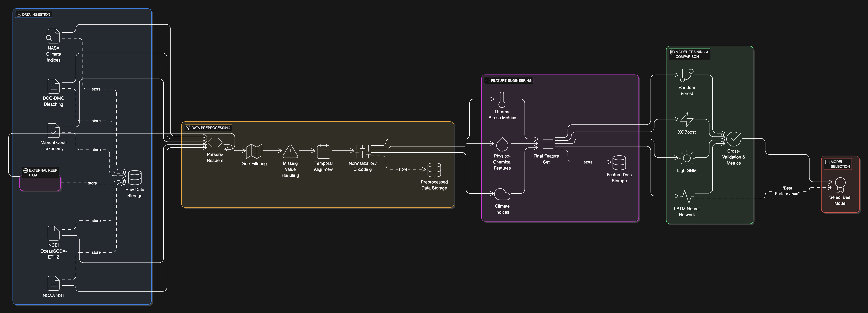Select the FEATURE ENGINEERING group label

coord(509,80)
